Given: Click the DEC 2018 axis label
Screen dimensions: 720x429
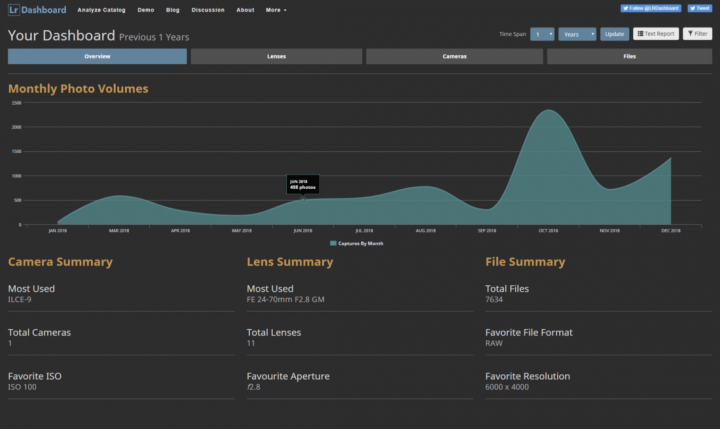Looking at the screenshot, I should (x=671, y=231).
